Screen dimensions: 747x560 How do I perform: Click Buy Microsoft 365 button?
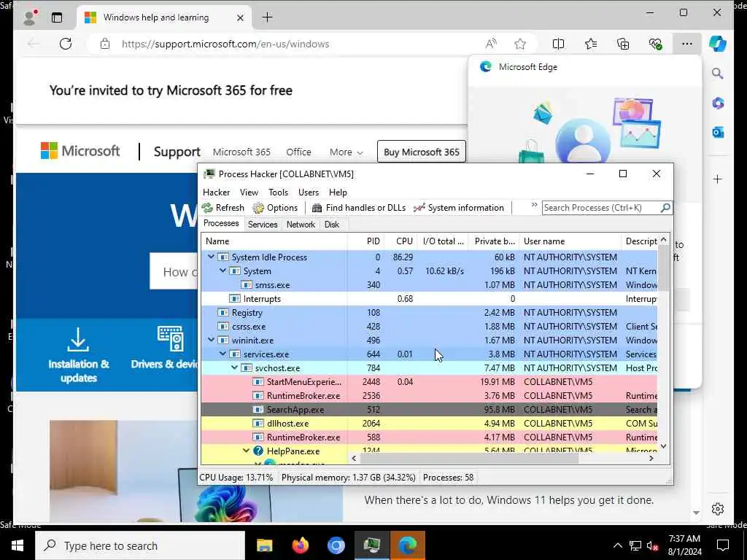(422, 152)
